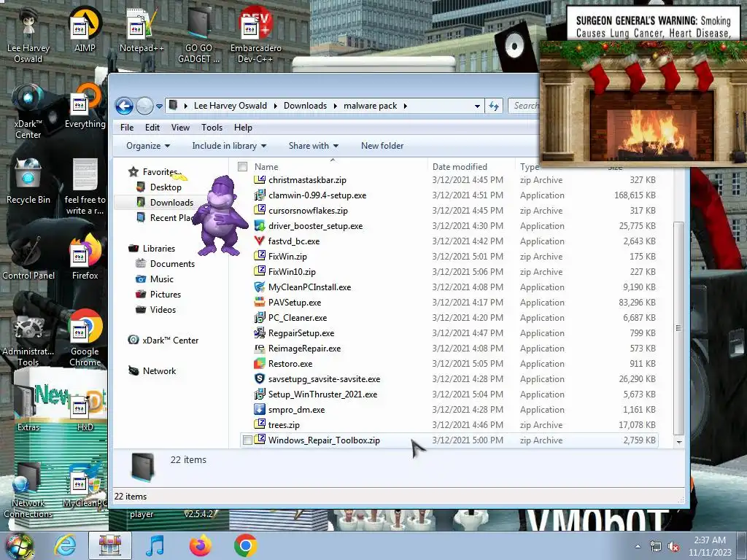This screenshot has height=560, width=747.
Task: Expand arrow after Lee Harvey Oswald breadcrumb
Action: coord(275,106)
